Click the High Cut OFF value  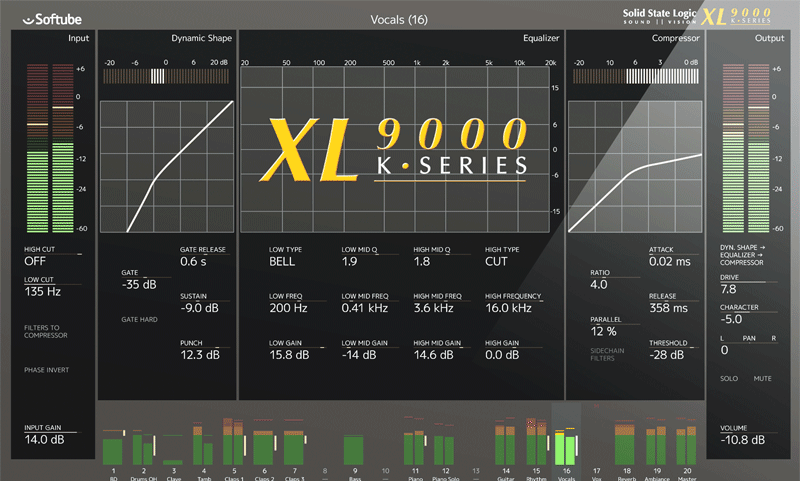tap(35, 261)
